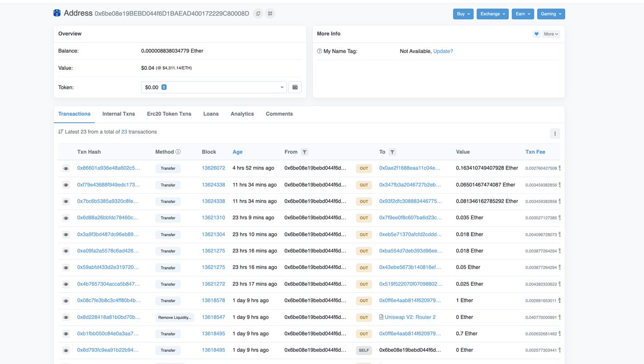644x364 pixels.
Task: Switch to Erc20 Token Txns tab
Action: tap(169, 114)
